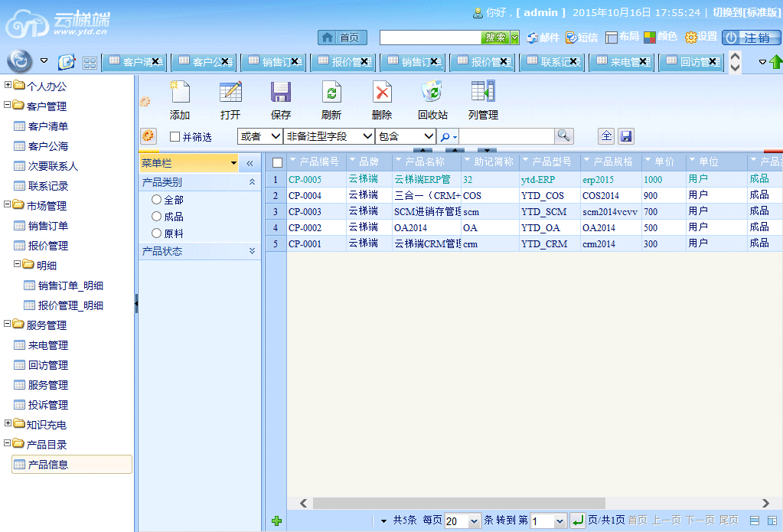This screenshot has height=532, width=783.
Task: Click the round swirl logo button
Action: 19,61
